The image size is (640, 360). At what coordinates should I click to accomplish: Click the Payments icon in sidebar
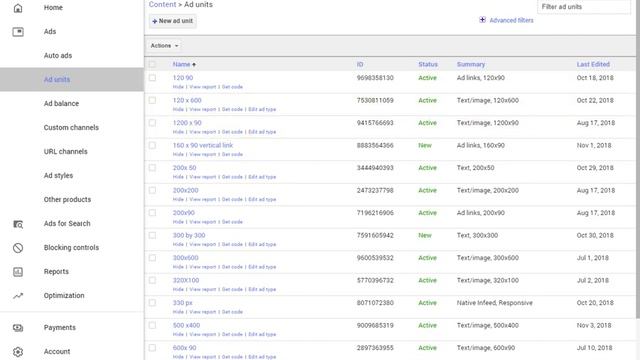(18, 328)
